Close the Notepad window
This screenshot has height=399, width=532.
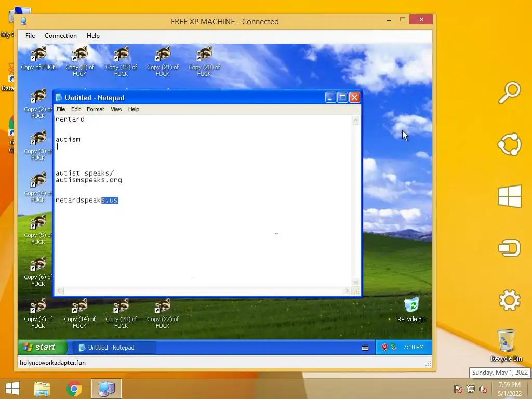tap(354, 98)
